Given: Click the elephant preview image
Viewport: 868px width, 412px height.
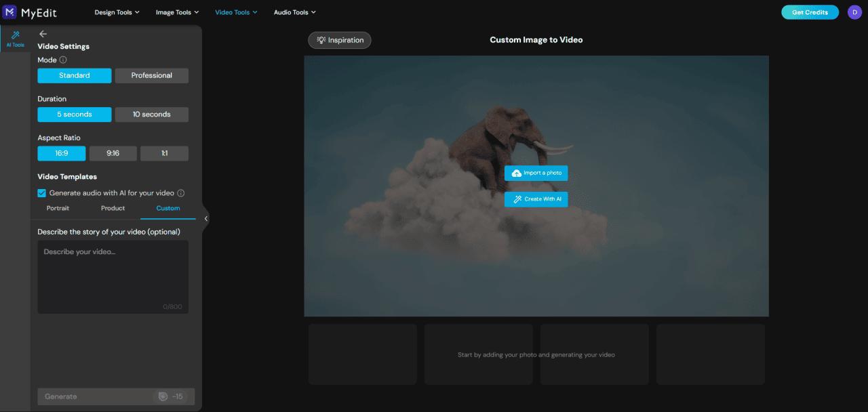Looking at the screenshot, I should pyautogui.click(x=536, y=186).
